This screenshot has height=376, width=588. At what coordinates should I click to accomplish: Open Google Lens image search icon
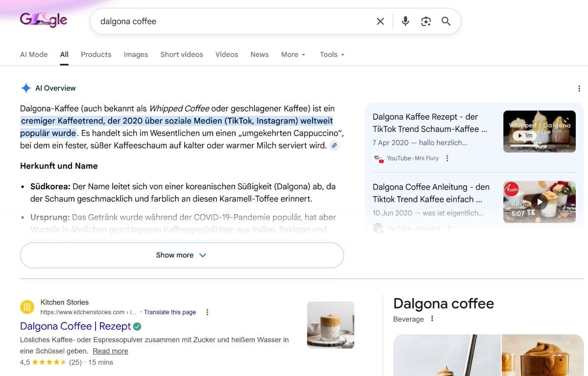426,21
